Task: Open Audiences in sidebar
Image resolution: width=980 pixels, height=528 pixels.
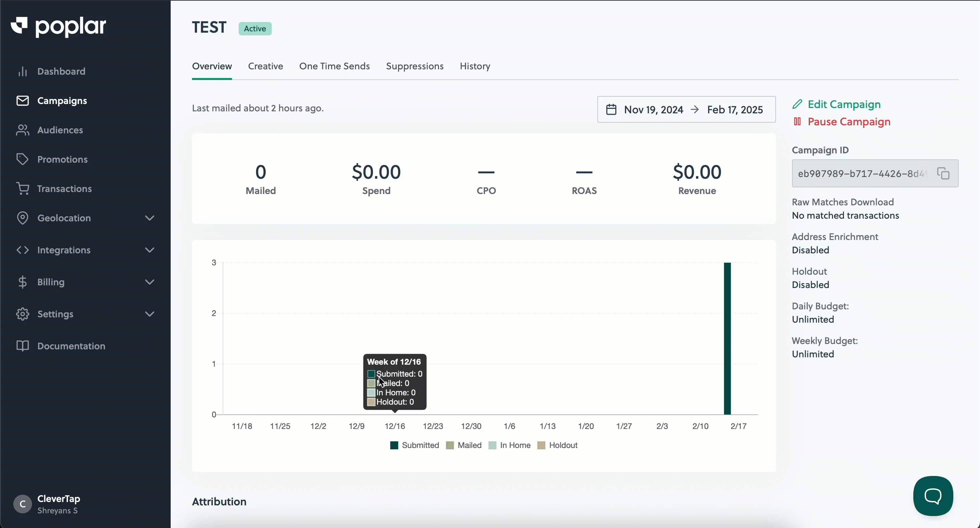Action: tap(60, 130)
